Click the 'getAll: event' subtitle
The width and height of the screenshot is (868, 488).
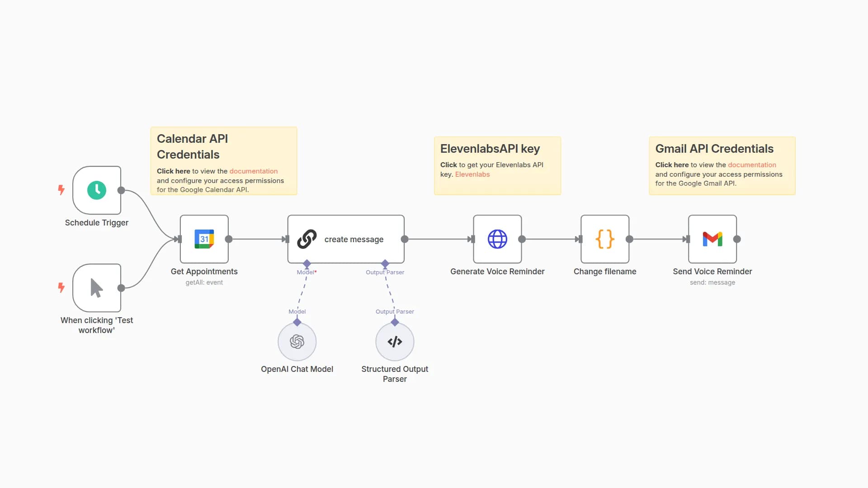(204, 282)
